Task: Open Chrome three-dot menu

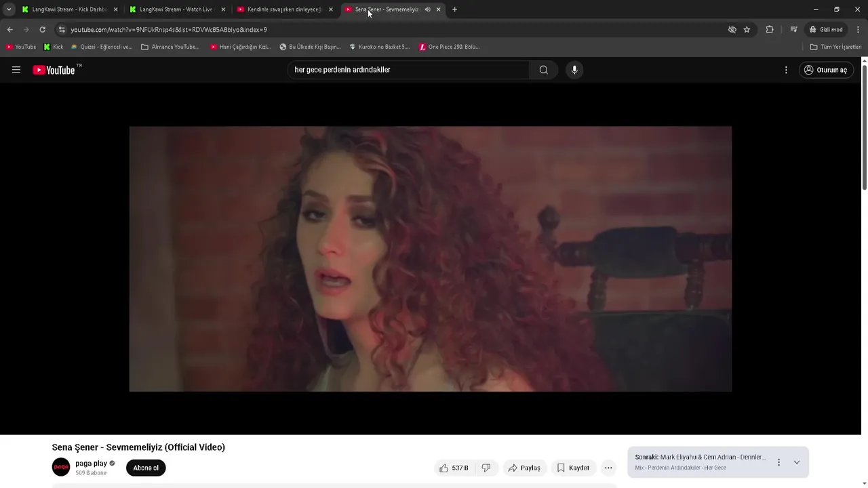Action: pos(859,30)
